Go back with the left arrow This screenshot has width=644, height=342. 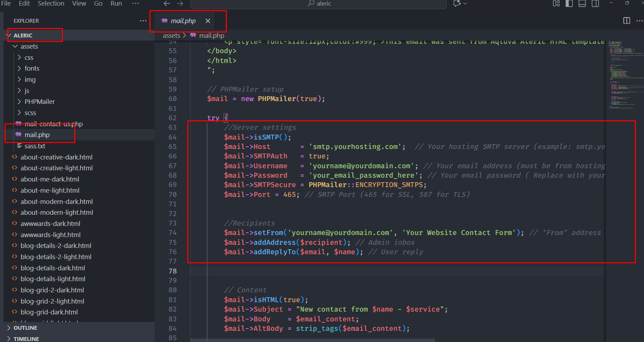167,3
